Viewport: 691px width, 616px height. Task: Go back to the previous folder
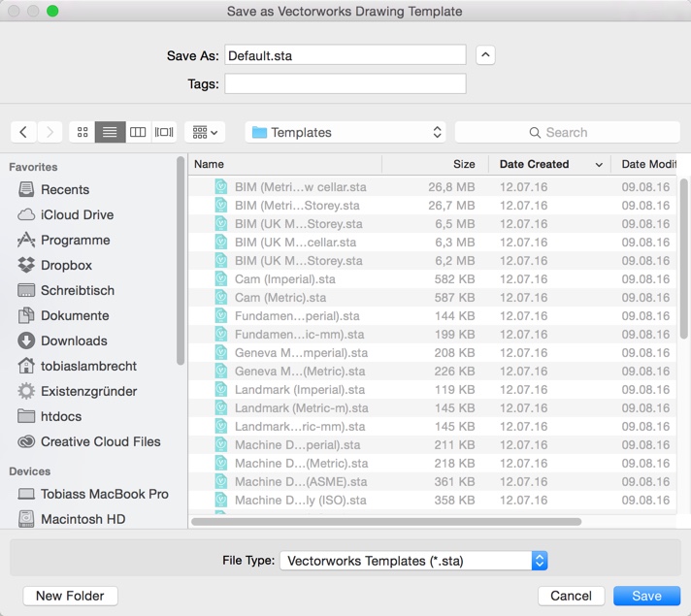(x=23, y=132)
